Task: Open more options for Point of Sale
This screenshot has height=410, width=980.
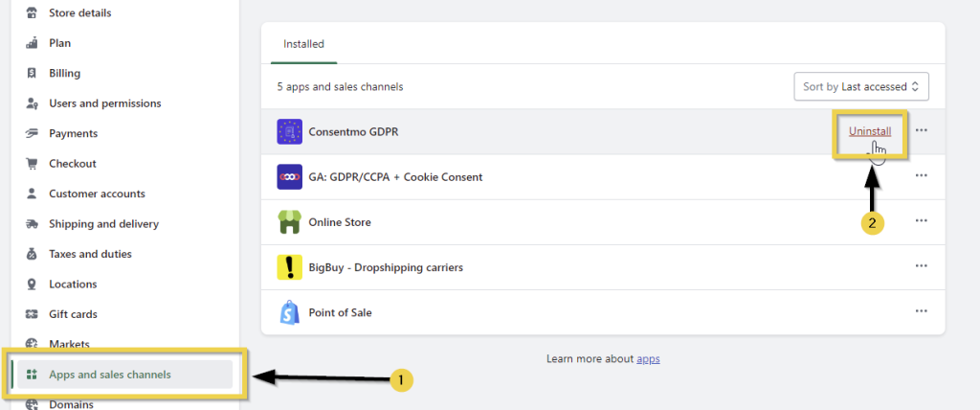Action: [922, 311]
